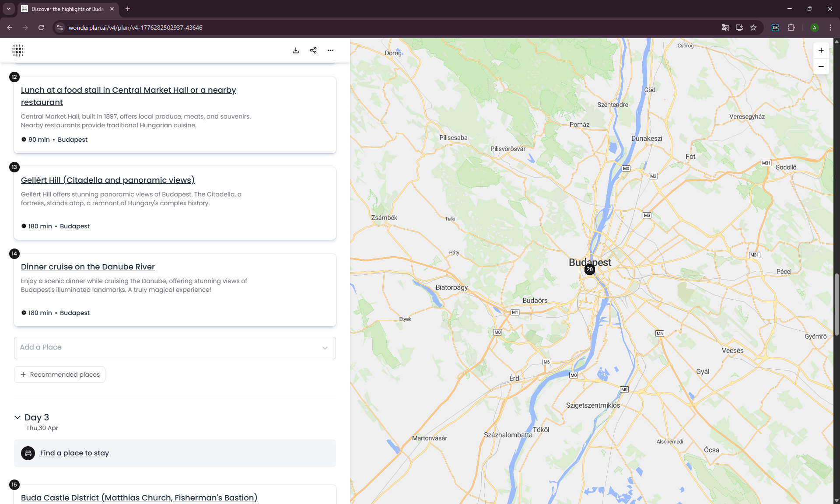Expand the browser tab search arrow
This screenshot has width=840, height=504.
[8, 9]
